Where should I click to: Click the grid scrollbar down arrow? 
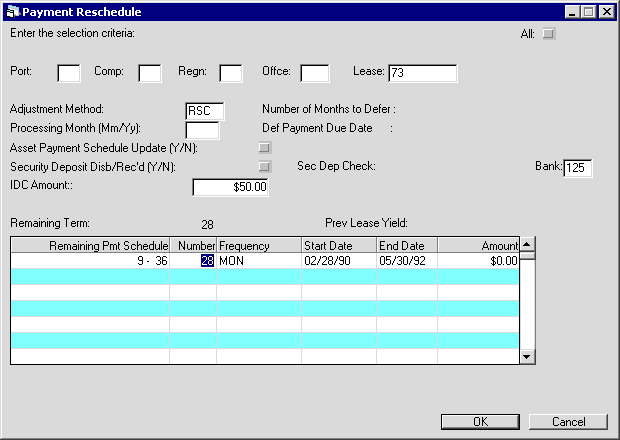coord(527,357)
